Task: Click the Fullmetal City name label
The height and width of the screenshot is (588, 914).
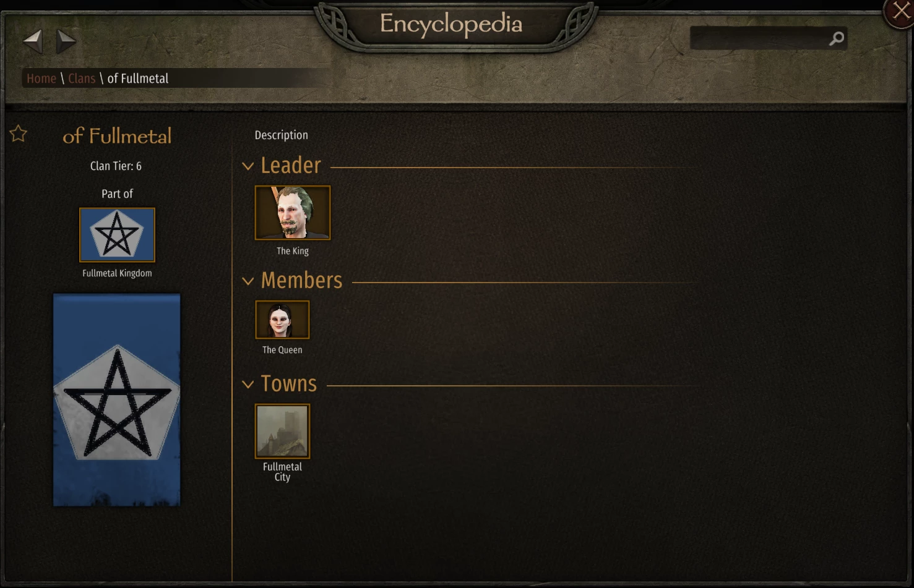Action: click(282, 472)
